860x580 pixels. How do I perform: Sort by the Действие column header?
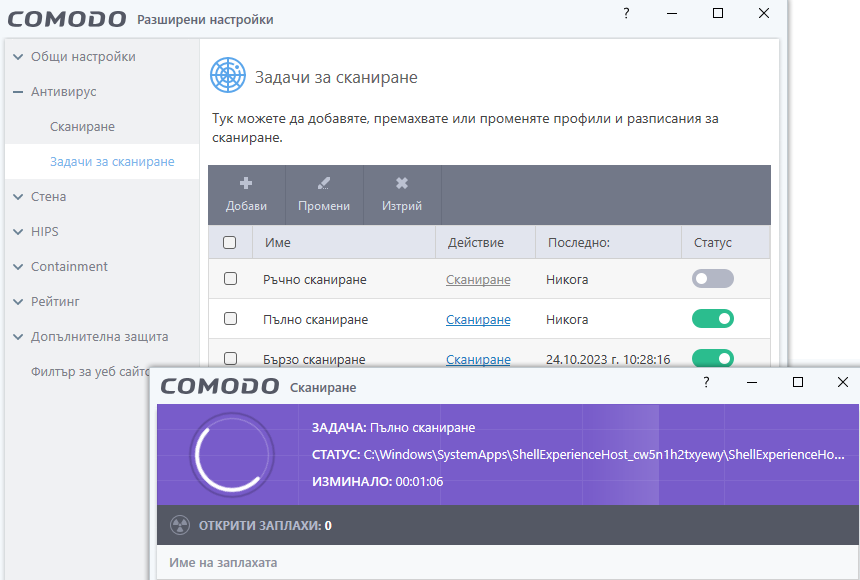point(485,243)
